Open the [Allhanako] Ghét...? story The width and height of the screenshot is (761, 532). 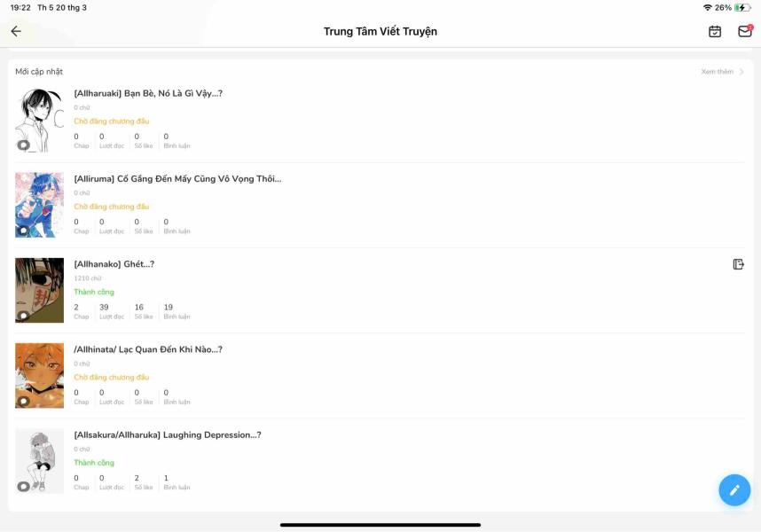[114, 264]
